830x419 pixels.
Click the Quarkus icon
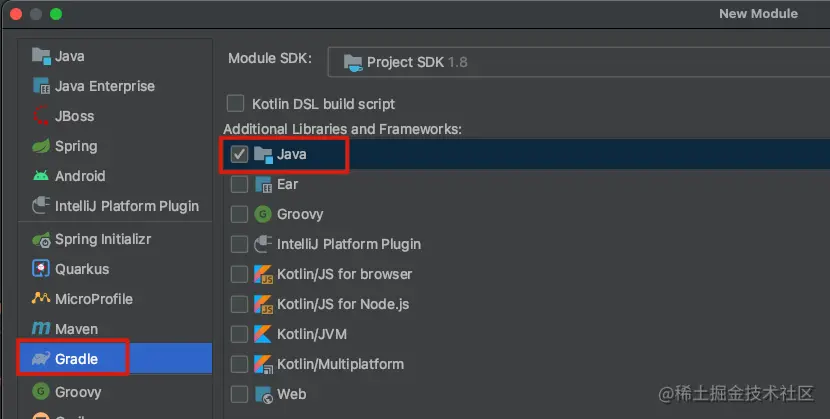[x=41, y=269]
